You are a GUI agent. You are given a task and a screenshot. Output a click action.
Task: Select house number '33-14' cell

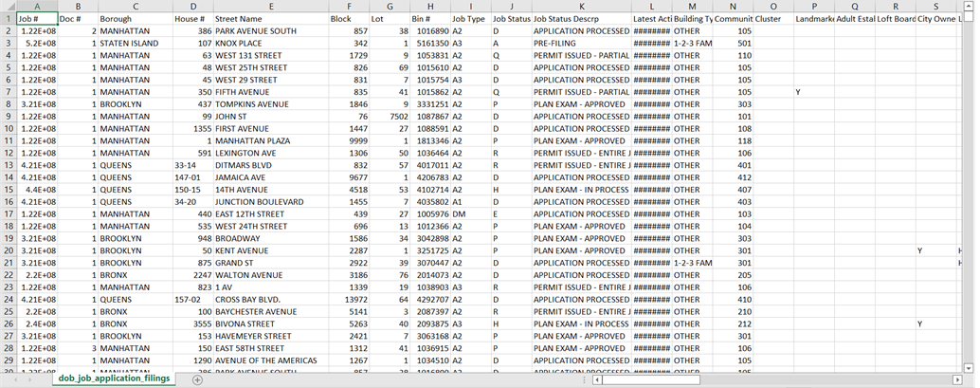pos(193,165)
